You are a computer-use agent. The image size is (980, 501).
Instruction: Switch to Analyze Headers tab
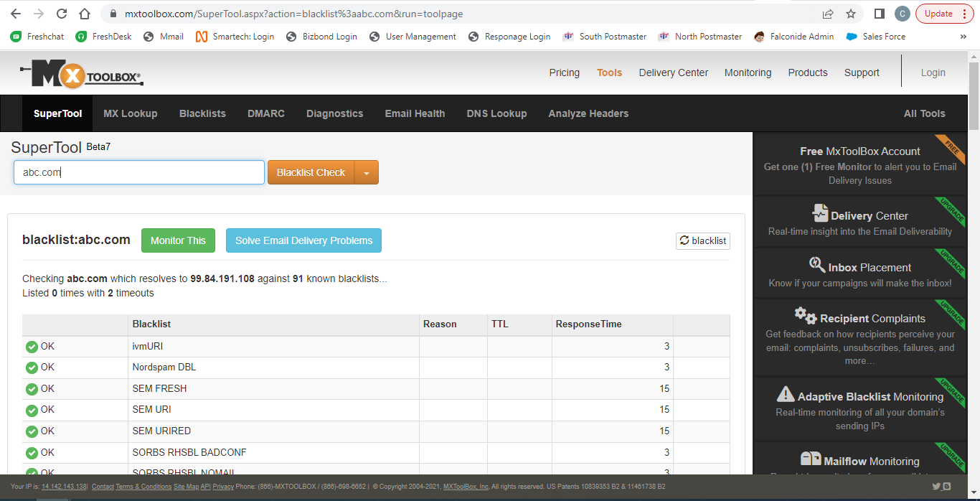pyautogui.click(x=588, y=113)
